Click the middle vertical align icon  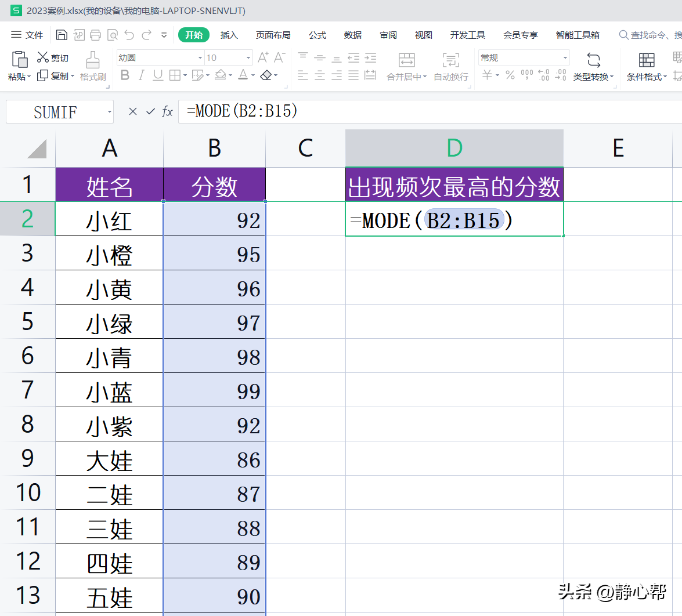pos(320,57)
